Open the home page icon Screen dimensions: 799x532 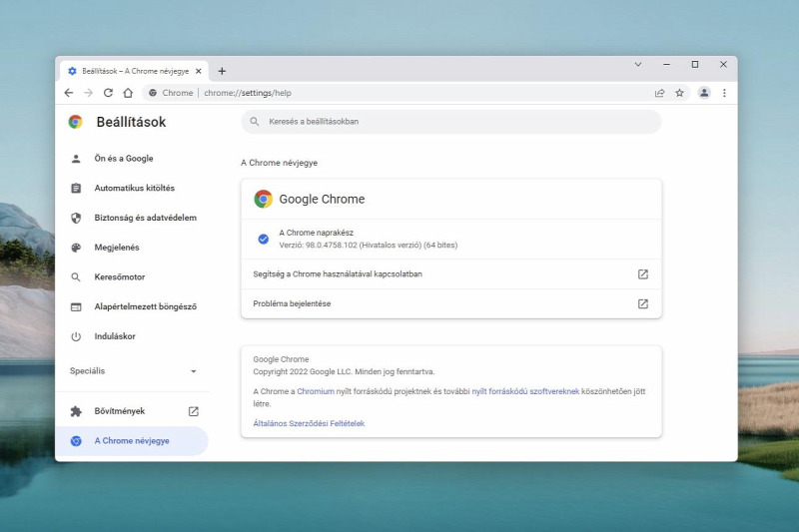pyautogui.click(x=128, y=93)
